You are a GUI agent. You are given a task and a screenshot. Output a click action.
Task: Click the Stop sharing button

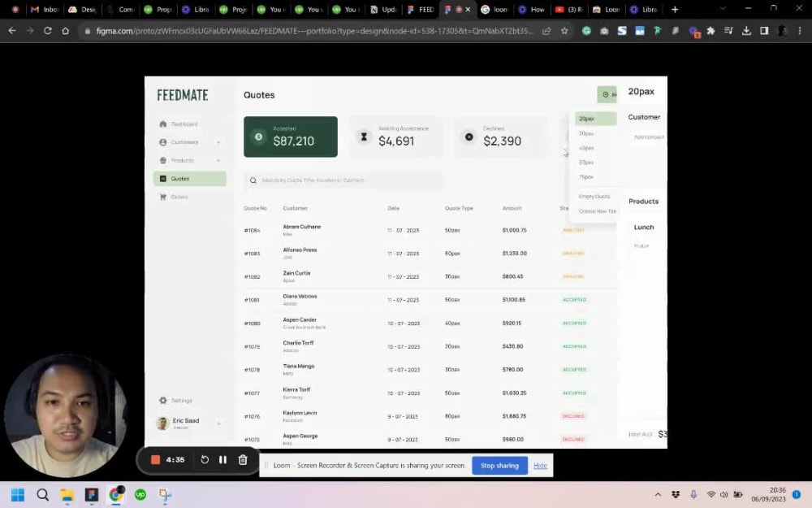click(x=499, y=465)
